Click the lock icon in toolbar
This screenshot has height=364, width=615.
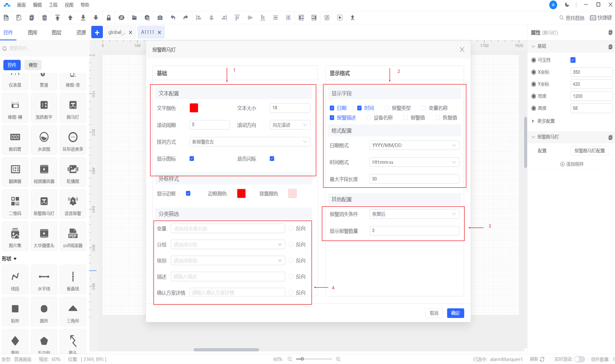coord(109,18)
